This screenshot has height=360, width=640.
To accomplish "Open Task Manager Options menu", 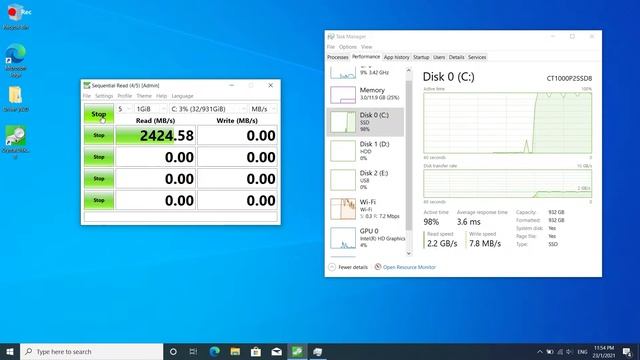I will coord(348,47).
